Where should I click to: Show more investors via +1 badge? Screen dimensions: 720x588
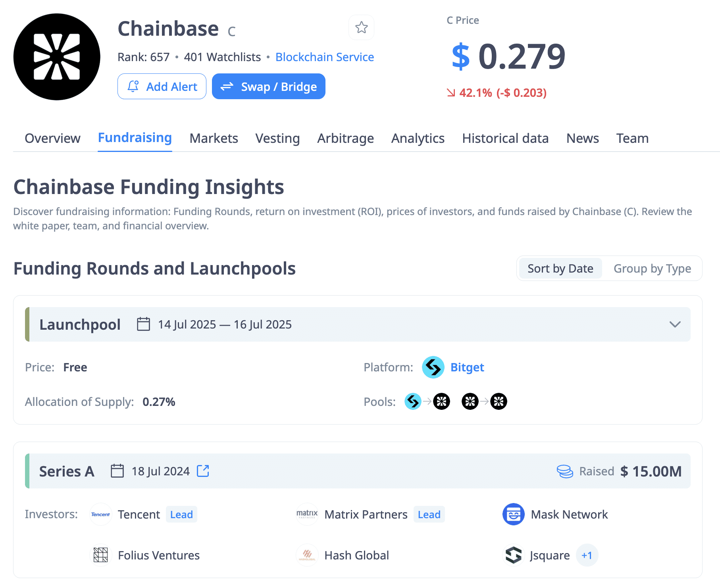coord(587,555)
